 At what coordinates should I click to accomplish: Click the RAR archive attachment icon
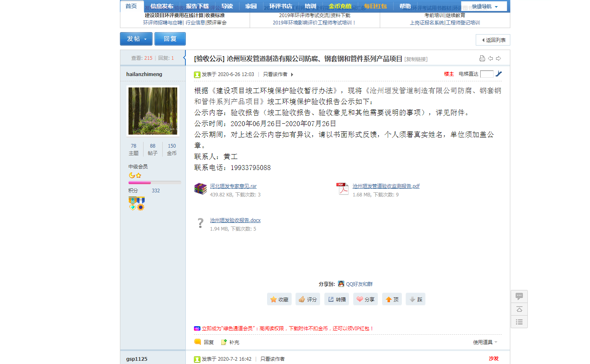[200, 189]
